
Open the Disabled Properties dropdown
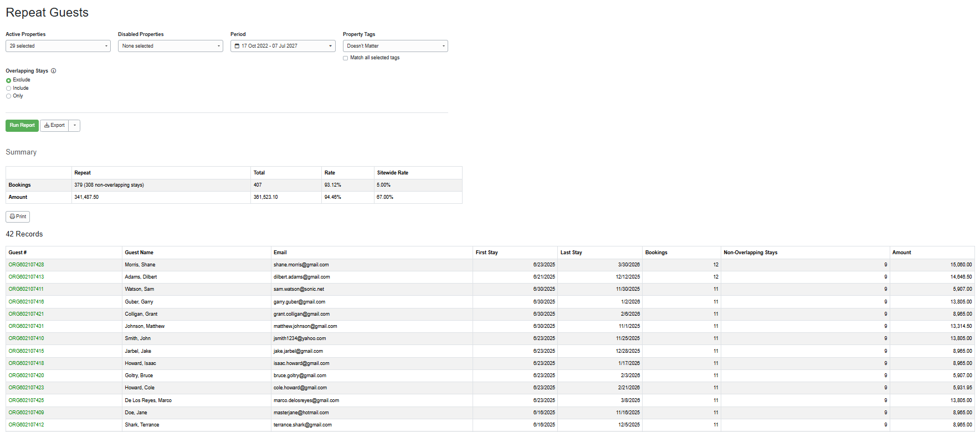tap(171, 46)
